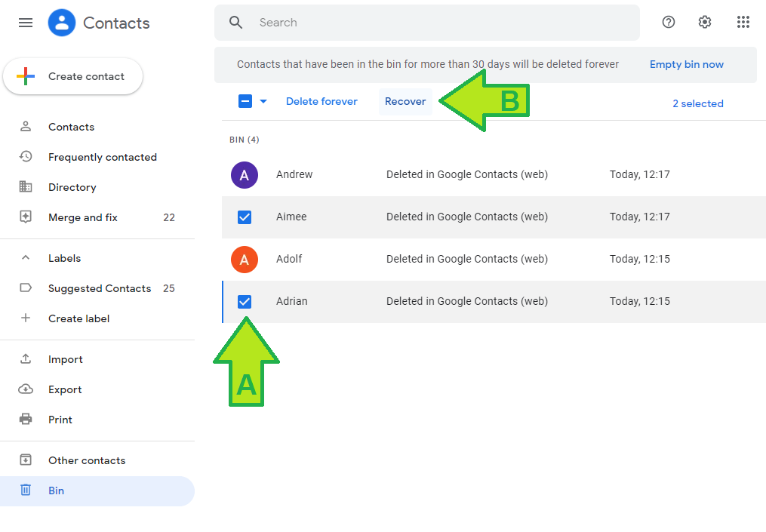The image size is (766, 532).
Task: Open the hamburger navigation menu
Action: click(x=25, y=22)
